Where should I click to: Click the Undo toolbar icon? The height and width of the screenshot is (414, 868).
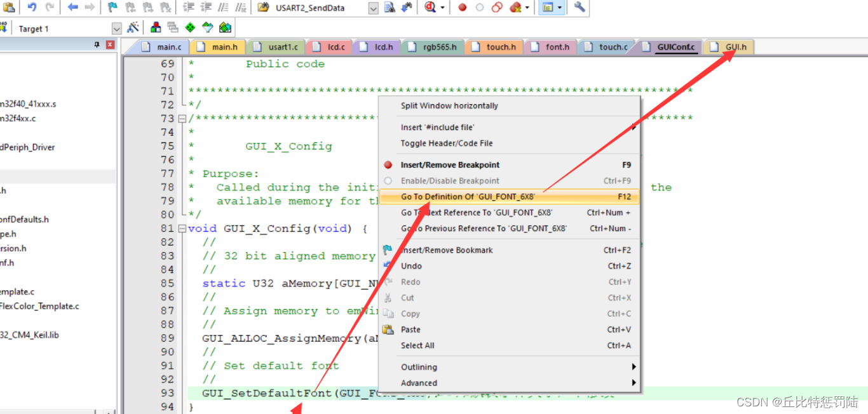tap(32, 7)
